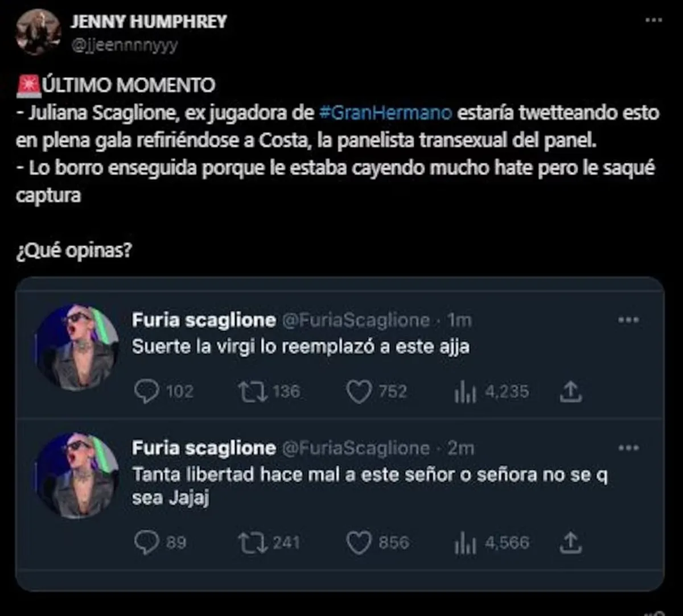Open Furia scaglione avatar on second tweet
The height and width of the screenshot is (616, 683).
77,476
